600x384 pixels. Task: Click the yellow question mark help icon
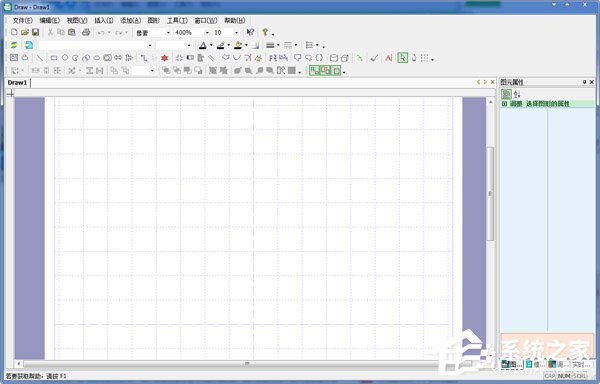pos(265,32)
